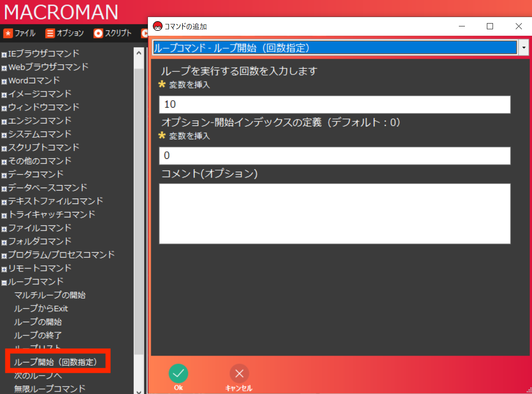Expand ウィンドウコマンド tree node
Viewport: 532px width, 394px height.
pos(4,108)
